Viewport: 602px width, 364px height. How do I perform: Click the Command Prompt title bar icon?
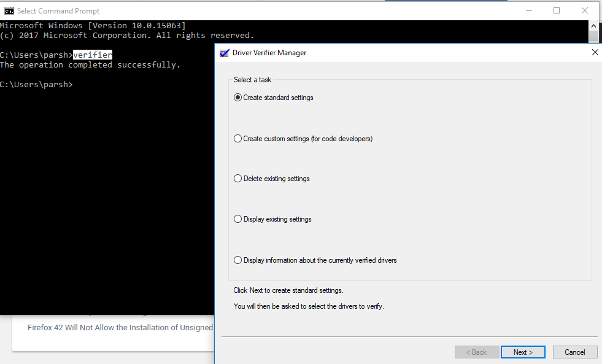(x=9, y=10)
